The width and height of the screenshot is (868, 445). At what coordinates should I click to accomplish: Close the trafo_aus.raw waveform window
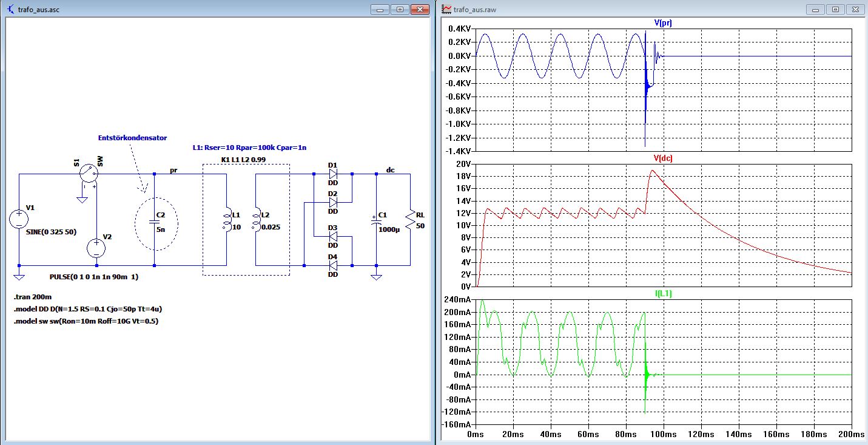point(855,9)
